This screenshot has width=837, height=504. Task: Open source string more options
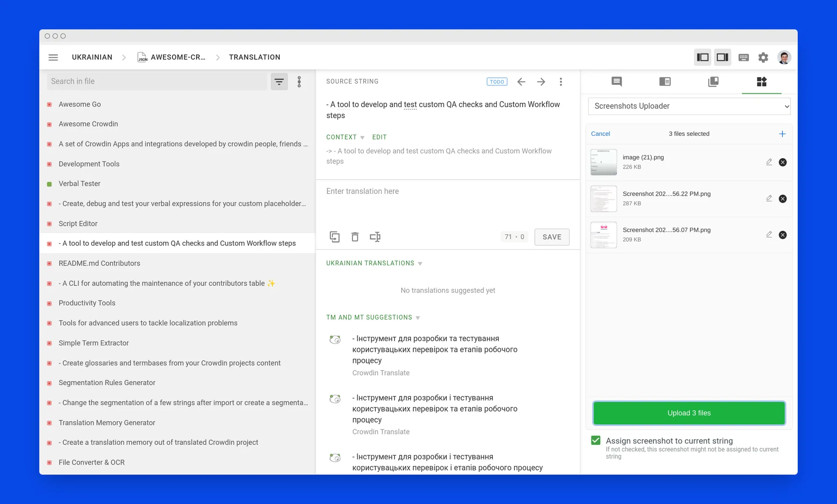click(561, 82)
